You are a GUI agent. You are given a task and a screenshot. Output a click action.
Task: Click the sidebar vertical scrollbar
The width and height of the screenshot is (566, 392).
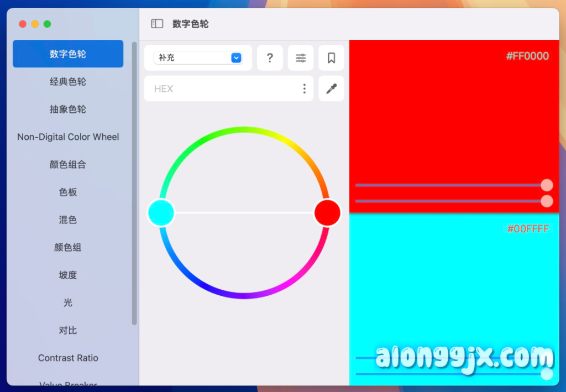(x=134, y=182)
